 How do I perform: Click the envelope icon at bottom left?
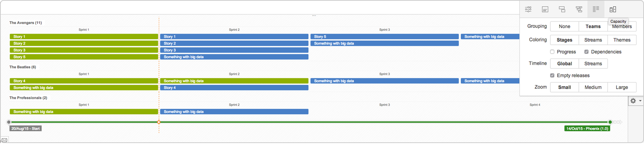pyautogui.click(x=4, y=140)
